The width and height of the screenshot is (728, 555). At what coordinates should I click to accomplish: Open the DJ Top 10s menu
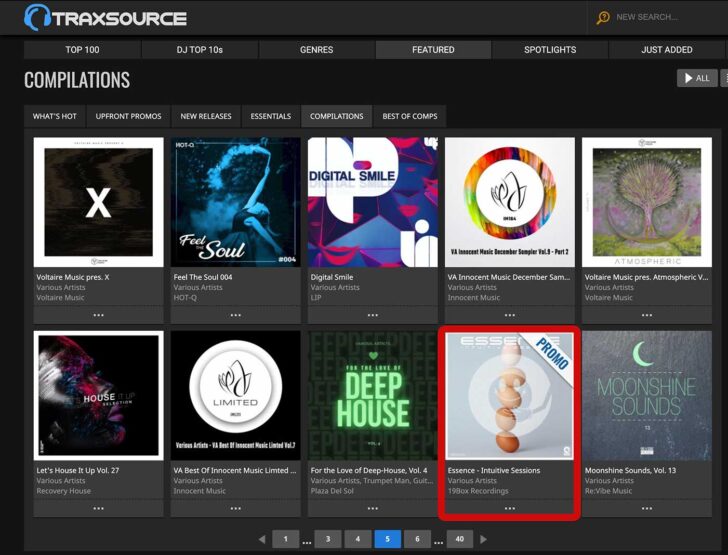pos(200,50)
